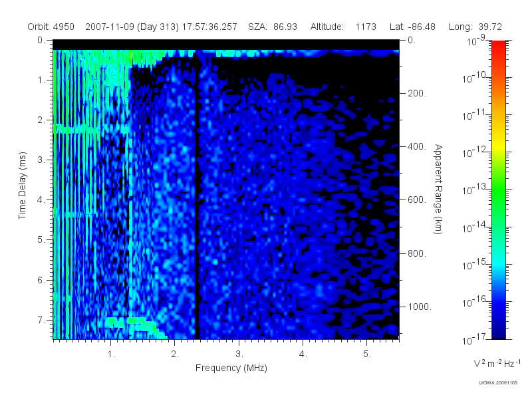The image size is (532, 399).
Task: Click the '5.' frequency tick label
Action: [367, 354]
